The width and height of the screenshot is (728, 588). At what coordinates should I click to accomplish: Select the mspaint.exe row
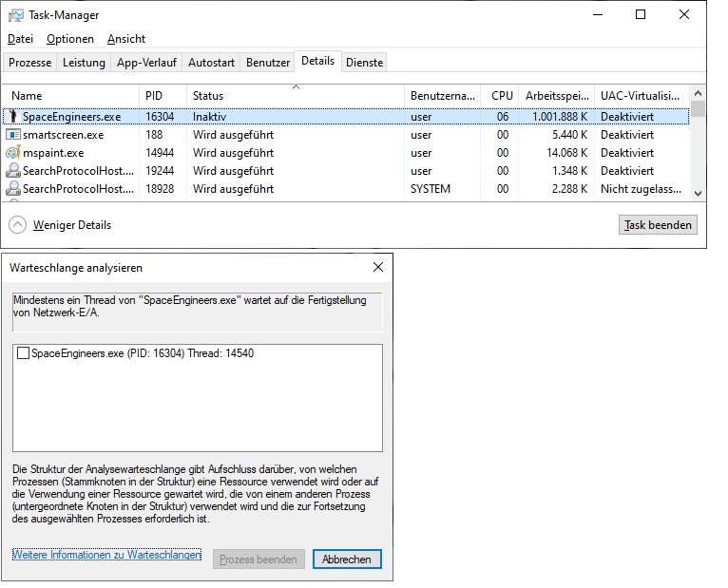pyautogui.click(x=345, y=153)
